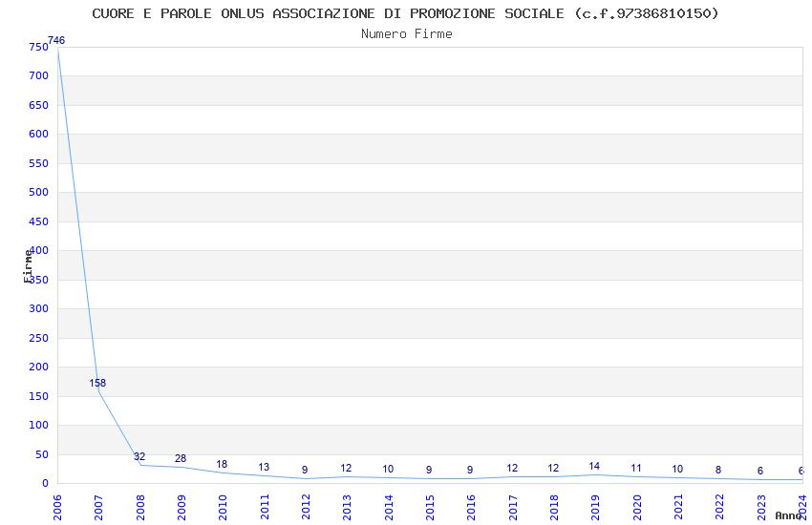Select x-axis year label "2015"

coord(430,507)
